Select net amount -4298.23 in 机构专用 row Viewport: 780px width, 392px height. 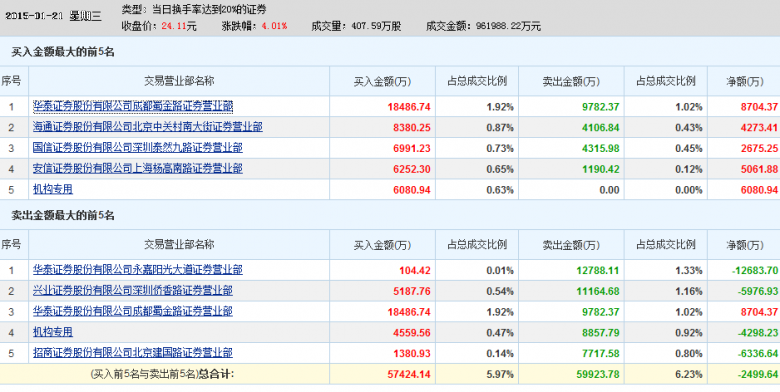pos(757,333)
